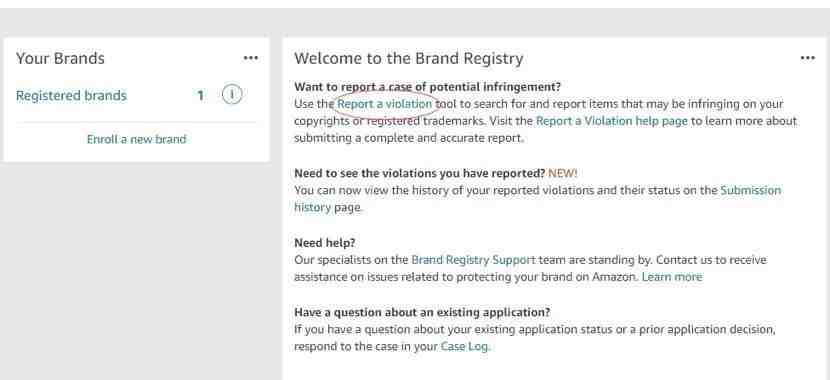Open the Your Brands ellipsis menu
The width and height of the screenshot is (830, 380).
click(250, 58)
